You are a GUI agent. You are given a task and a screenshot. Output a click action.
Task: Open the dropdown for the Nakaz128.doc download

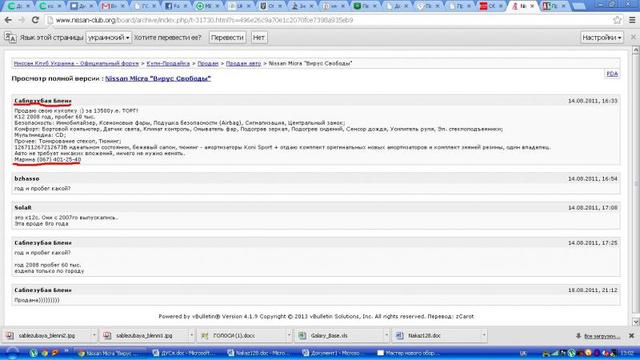(484, 336)
